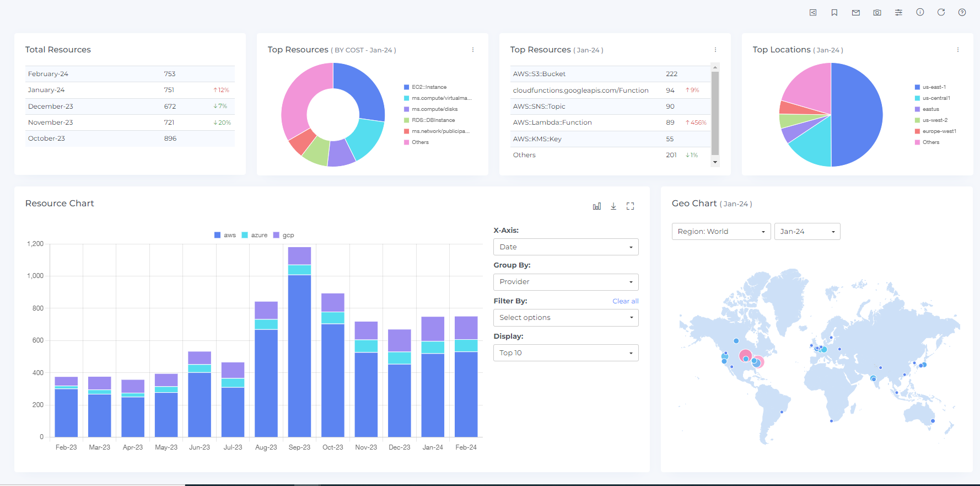The image size is (980, 486).
Task: Click the scrollbar down arrow in Top Resources
Action: (715, 162)
